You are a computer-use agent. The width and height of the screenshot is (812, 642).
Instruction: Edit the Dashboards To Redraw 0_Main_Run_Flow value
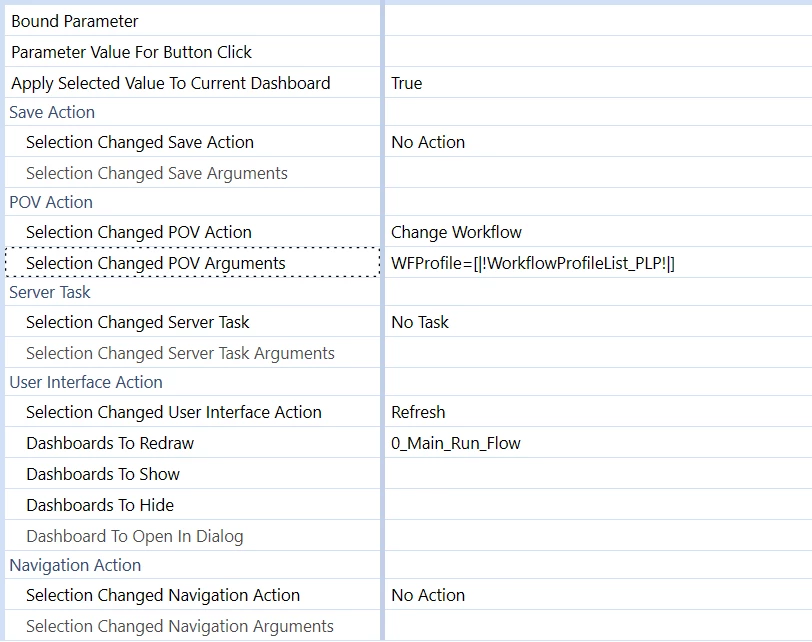coord(598,443)
